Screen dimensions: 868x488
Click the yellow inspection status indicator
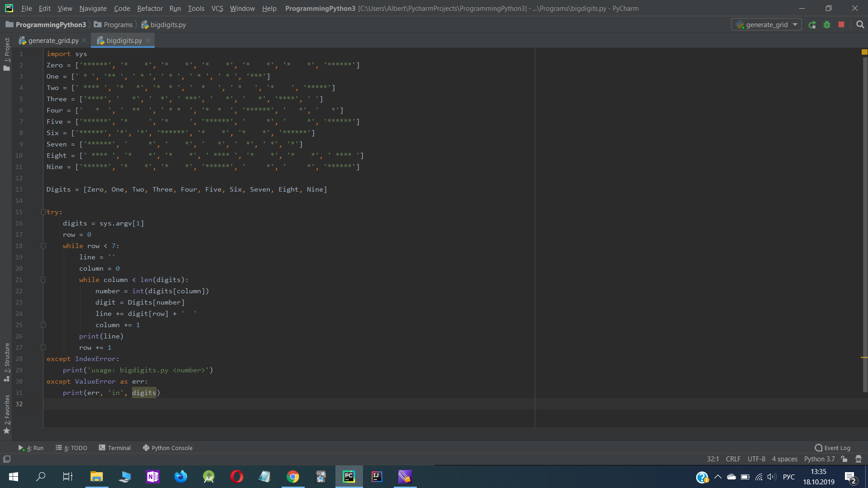[x=864, y=52]
